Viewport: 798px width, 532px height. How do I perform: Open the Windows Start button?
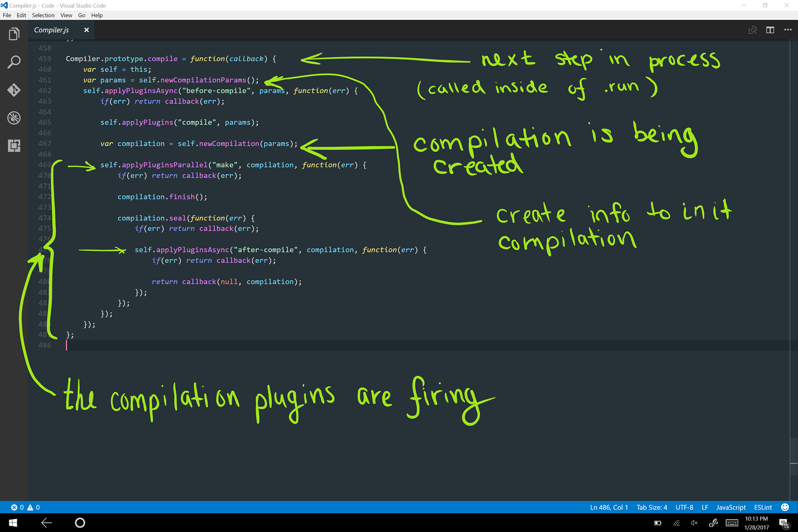point(13,522)
